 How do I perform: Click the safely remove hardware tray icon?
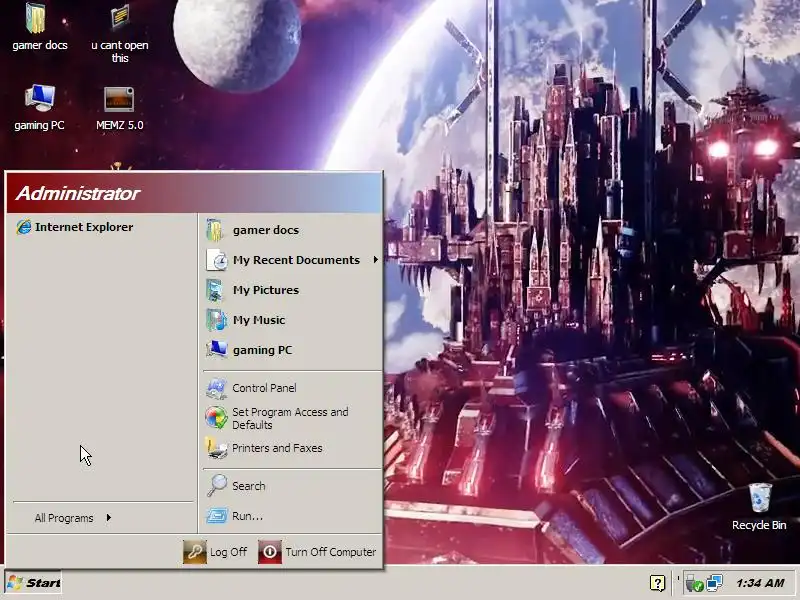[694, 583]
